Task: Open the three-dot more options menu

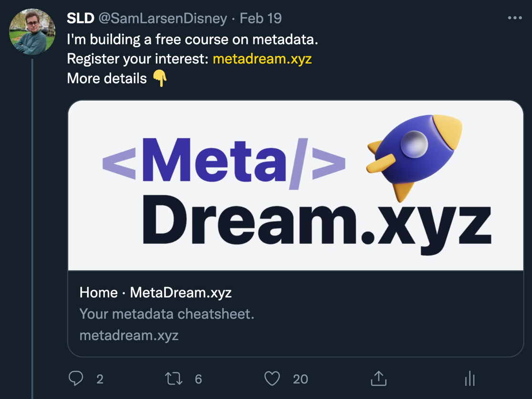Action: coord(515,18)
